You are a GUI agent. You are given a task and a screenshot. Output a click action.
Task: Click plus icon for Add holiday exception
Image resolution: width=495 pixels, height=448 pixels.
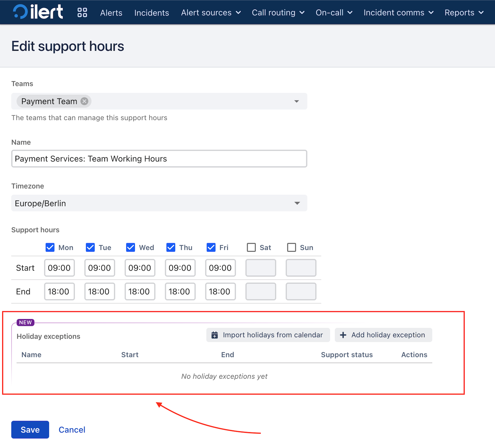(x=343, y=335)
